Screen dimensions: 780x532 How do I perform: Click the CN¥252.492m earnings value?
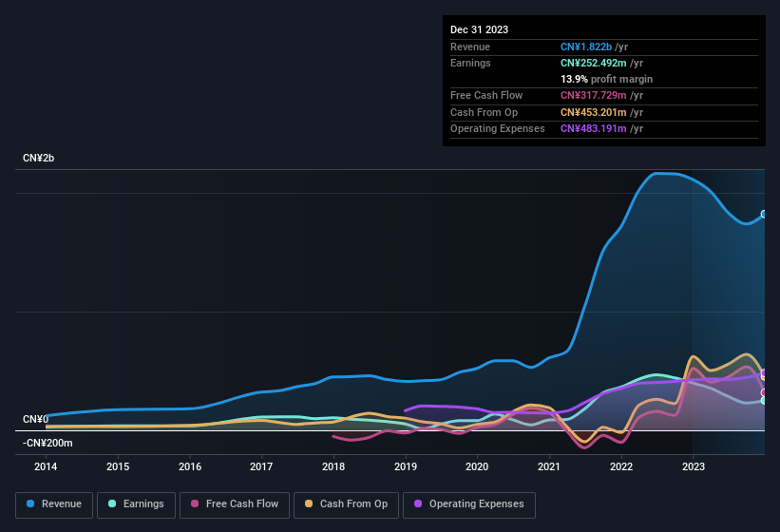click(594, 63)
